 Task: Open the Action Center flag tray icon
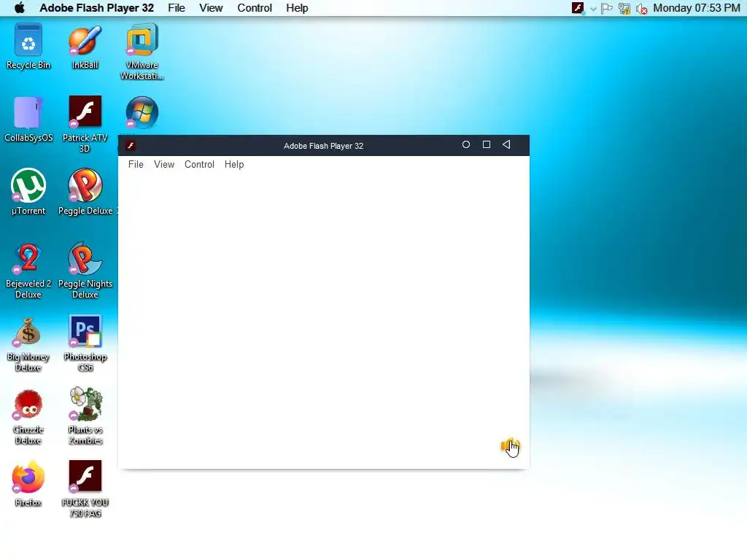[x=606, y=8]
